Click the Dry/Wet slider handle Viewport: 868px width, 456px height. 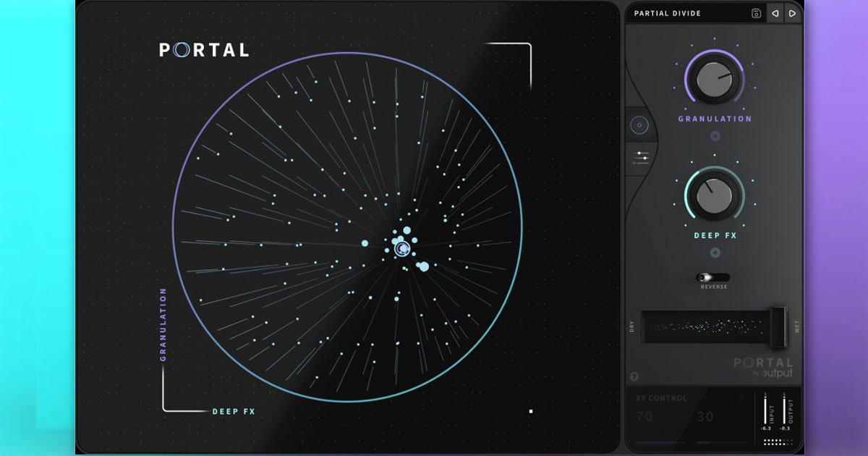[x=778, y=327]
